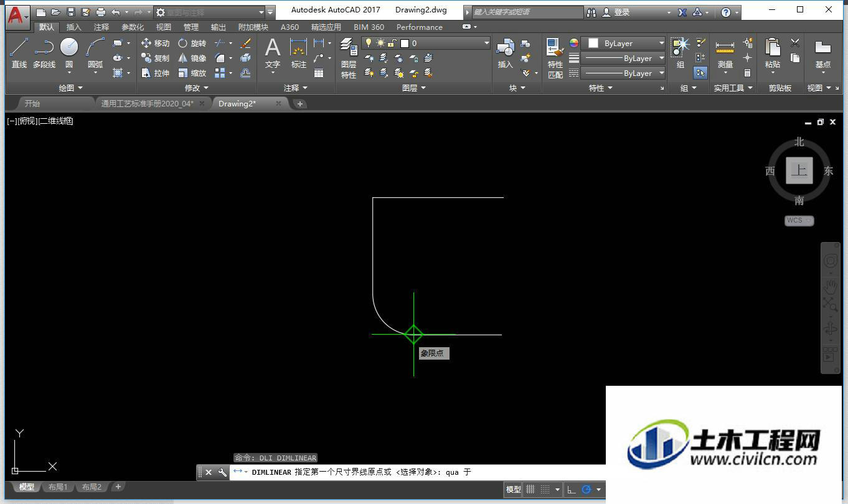Screen dimensions: 848x504
Task: Switch to the Insert (插入) ribbon tab
Action: coord(73,27)
